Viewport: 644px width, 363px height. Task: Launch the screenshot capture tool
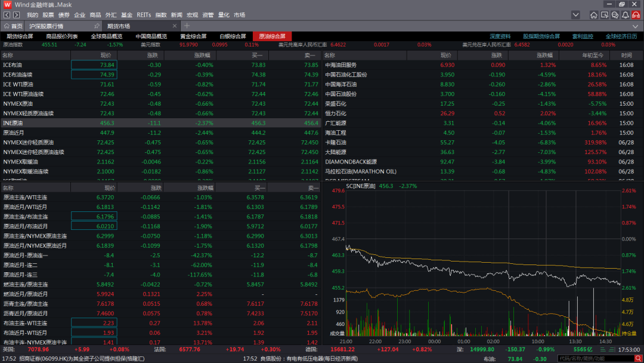pos(604,15)
